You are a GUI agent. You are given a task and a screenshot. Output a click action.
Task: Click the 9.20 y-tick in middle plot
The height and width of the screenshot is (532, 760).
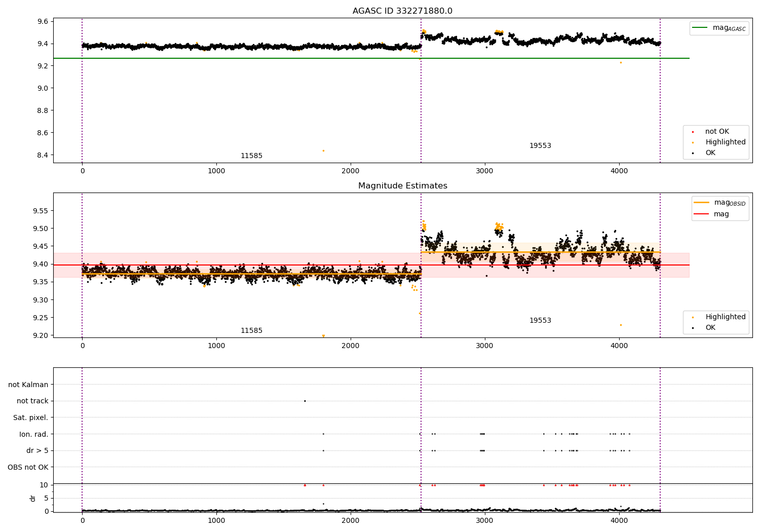(x=41, y=335)
